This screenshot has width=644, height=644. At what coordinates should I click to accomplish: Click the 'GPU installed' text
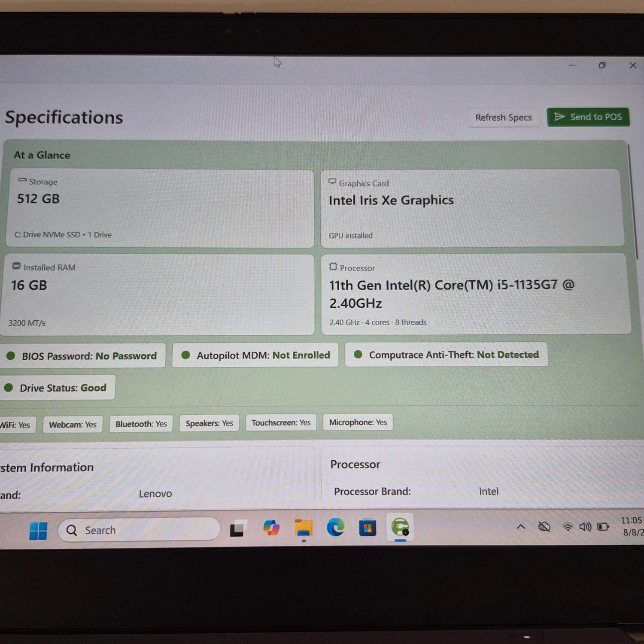351,236
